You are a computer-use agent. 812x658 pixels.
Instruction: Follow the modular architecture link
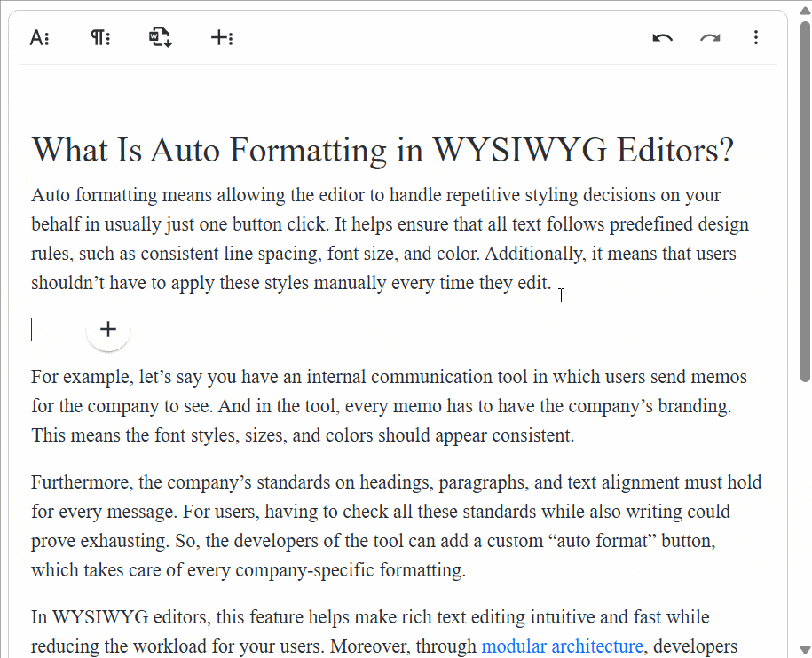(x=562, y=646)
